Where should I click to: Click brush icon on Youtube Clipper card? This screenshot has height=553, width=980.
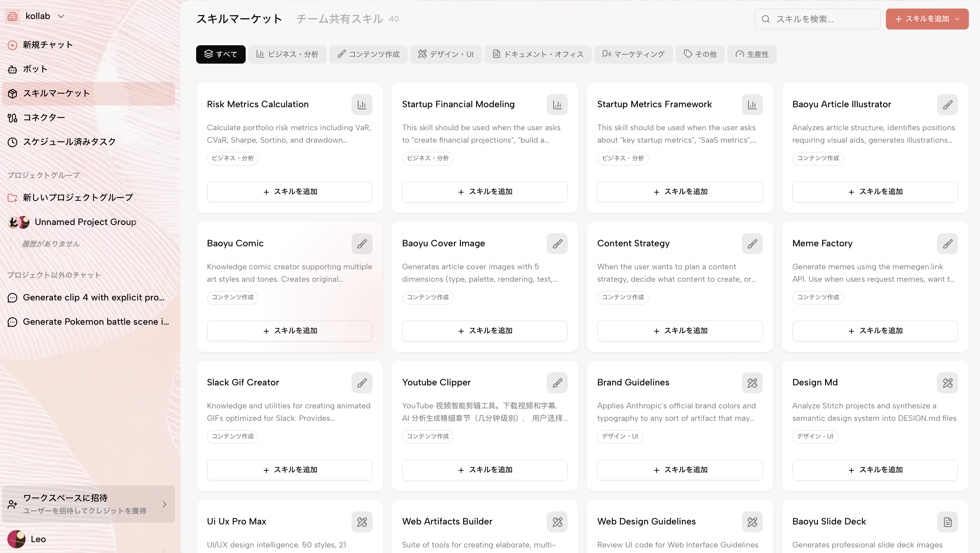557,383
